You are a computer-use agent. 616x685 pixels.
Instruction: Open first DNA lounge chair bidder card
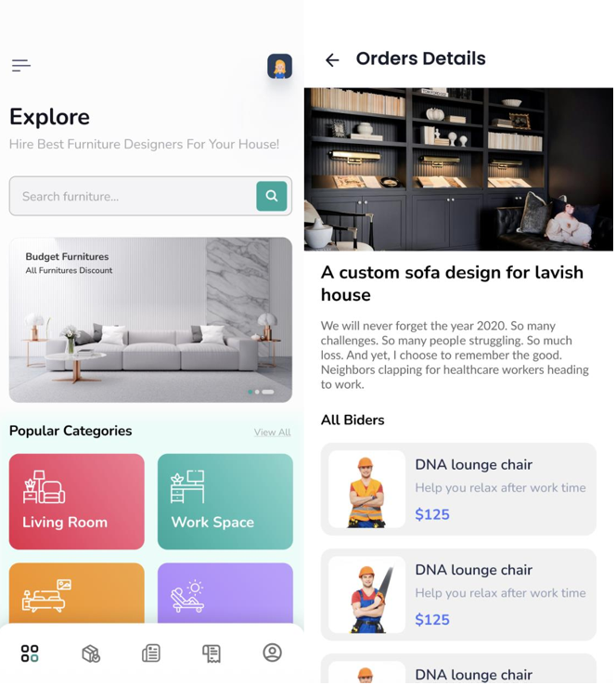[x=458, y=489]
